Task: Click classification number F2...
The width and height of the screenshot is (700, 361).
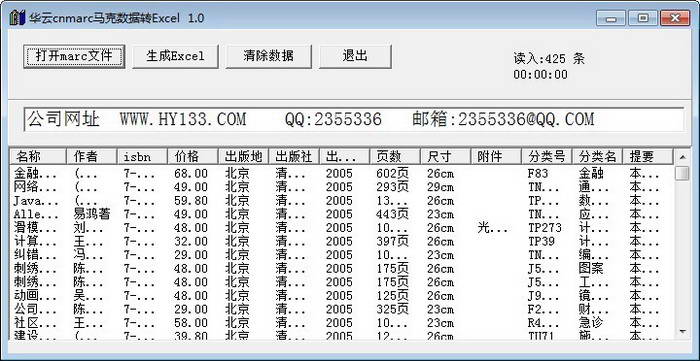Action: [544, 309]
